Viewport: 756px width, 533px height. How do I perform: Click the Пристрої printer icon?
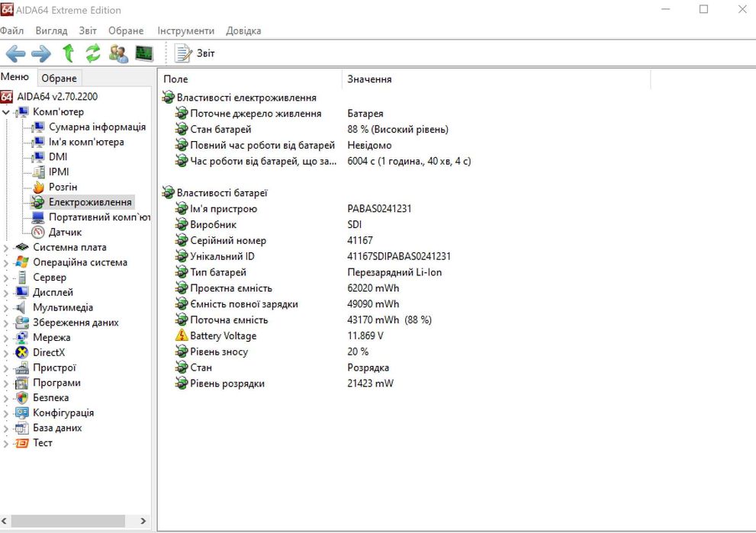21,368
